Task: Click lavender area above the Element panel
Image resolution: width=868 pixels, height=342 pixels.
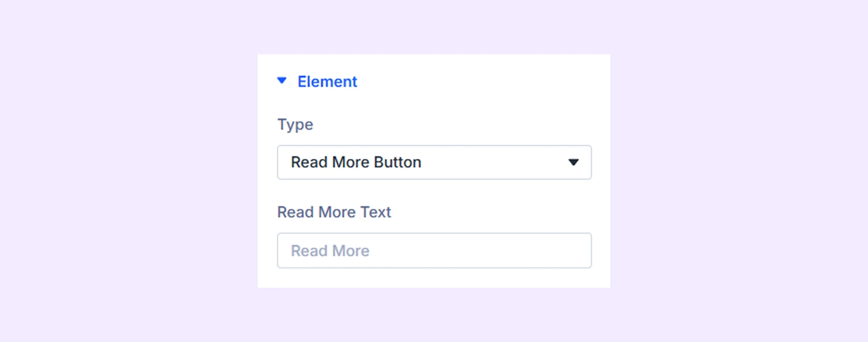Action: coord(434,27)
